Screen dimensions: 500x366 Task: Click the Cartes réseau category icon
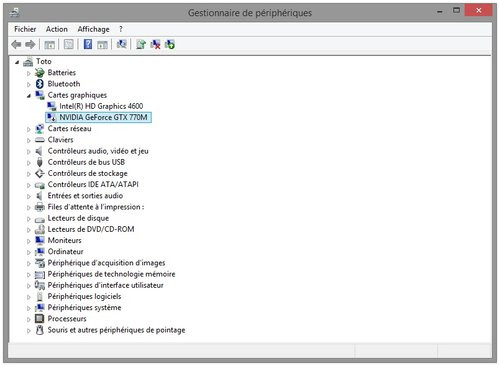[x=40, y=129]
